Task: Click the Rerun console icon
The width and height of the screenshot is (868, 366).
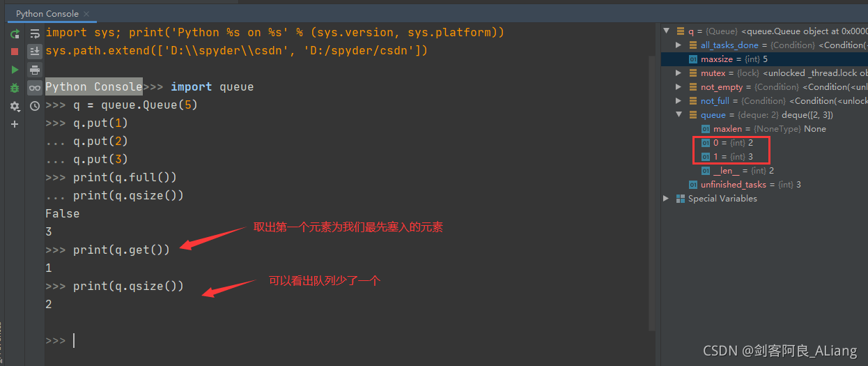Action: click(x=15, y=33)
